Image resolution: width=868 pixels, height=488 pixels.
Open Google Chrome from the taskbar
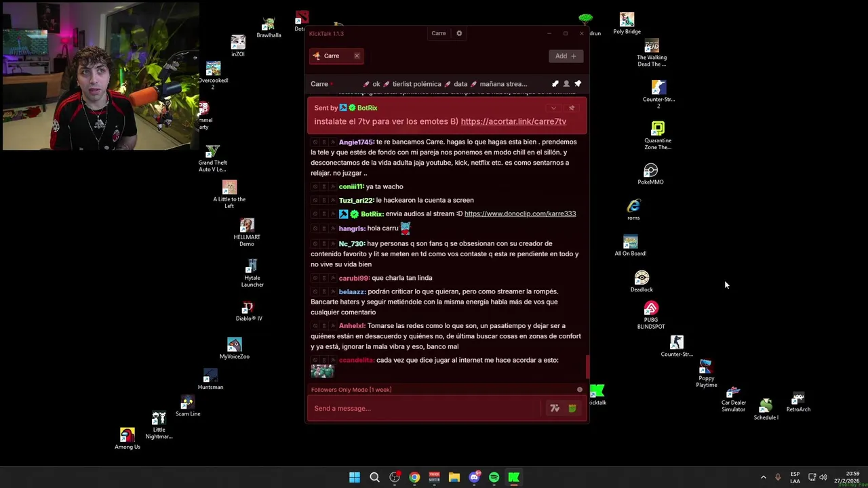[x=414, y=477]
